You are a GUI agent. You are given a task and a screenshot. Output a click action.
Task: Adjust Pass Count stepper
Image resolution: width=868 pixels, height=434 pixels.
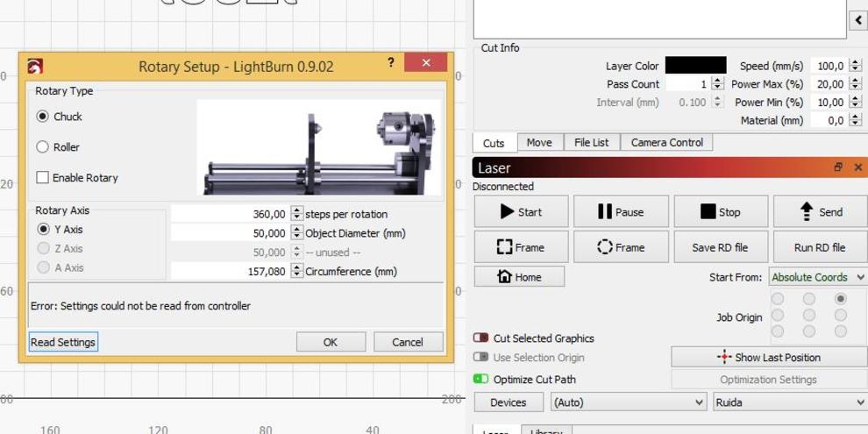pos(717,84)
